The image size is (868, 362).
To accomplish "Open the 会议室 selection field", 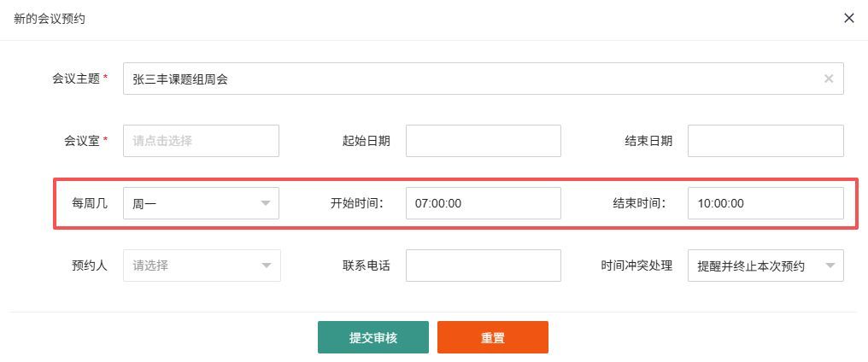I will [201, 141].
